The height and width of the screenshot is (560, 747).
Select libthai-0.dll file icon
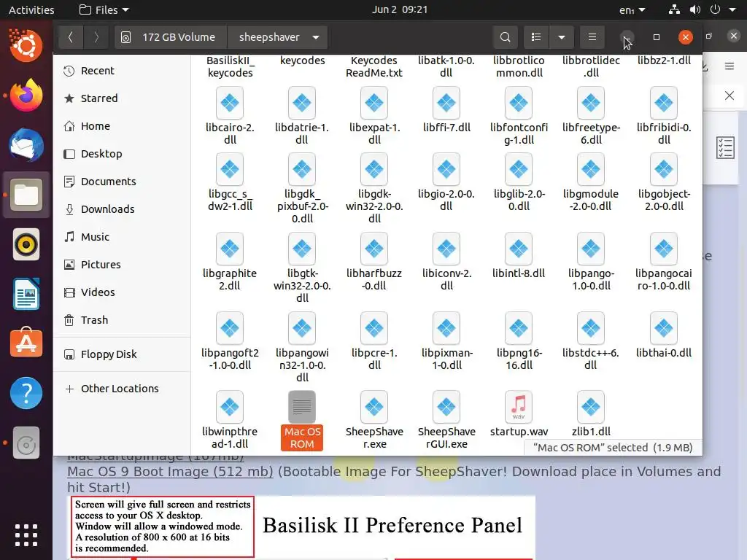(x=664, y=328)
